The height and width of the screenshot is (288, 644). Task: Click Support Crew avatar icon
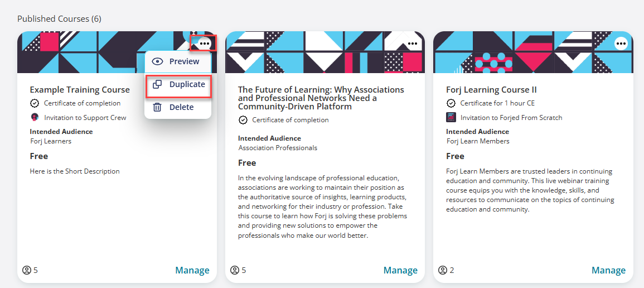[x=35, y=118]
